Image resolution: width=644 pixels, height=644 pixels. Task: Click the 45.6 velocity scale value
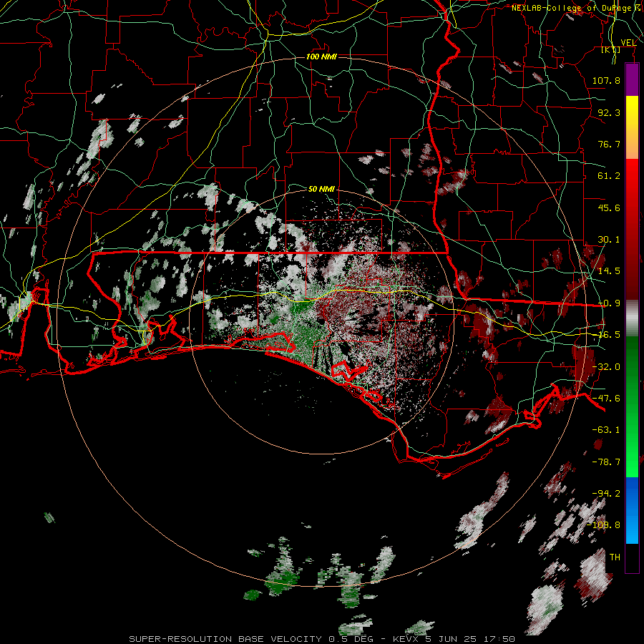coord(609,208)
